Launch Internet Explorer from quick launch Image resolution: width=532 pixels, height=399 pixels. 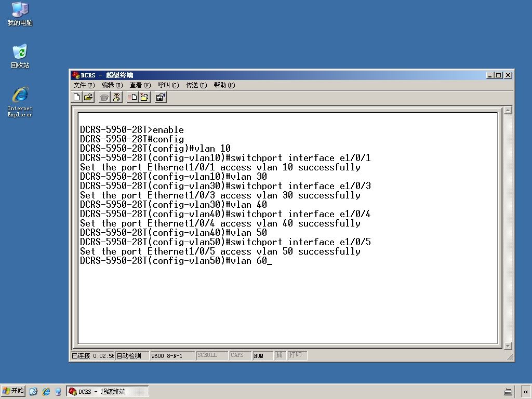(x=46, y=392)
